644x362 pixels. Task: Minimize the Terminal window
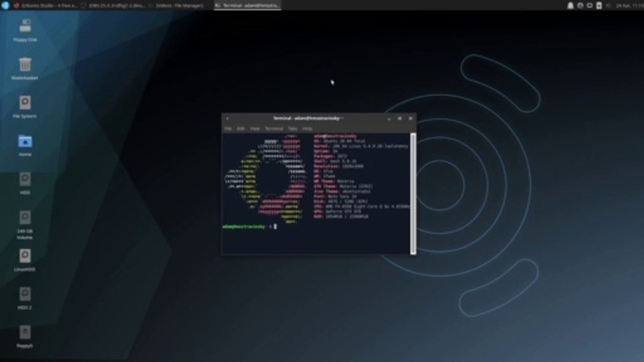[x=389, y=119]
